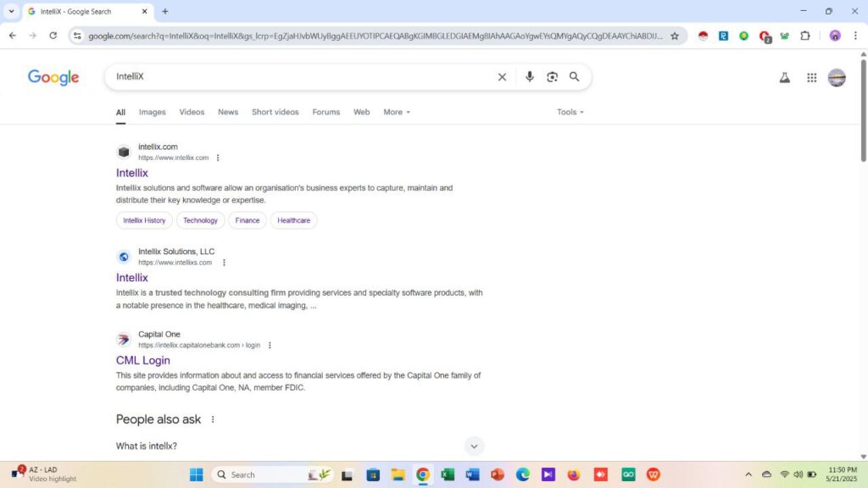
Task: Open Microsoft Edge from the taskbar
Action: coord(522,474)
